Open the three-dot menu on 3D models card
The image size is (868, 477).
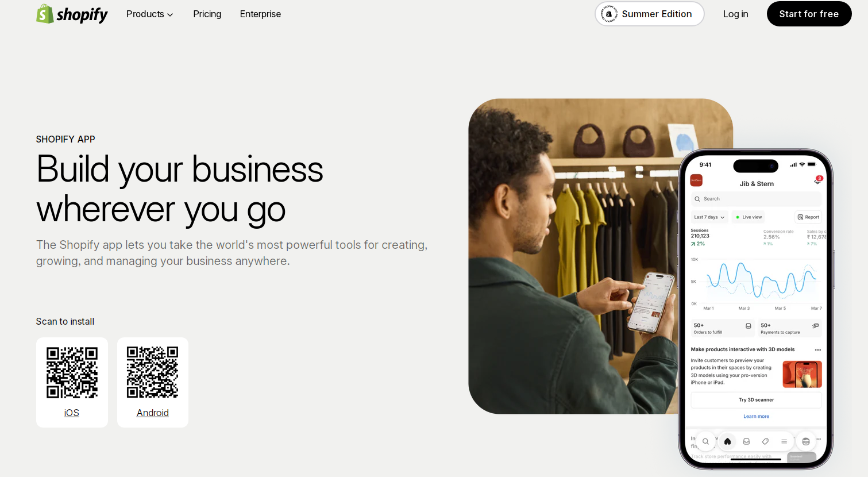click(818, 349)
